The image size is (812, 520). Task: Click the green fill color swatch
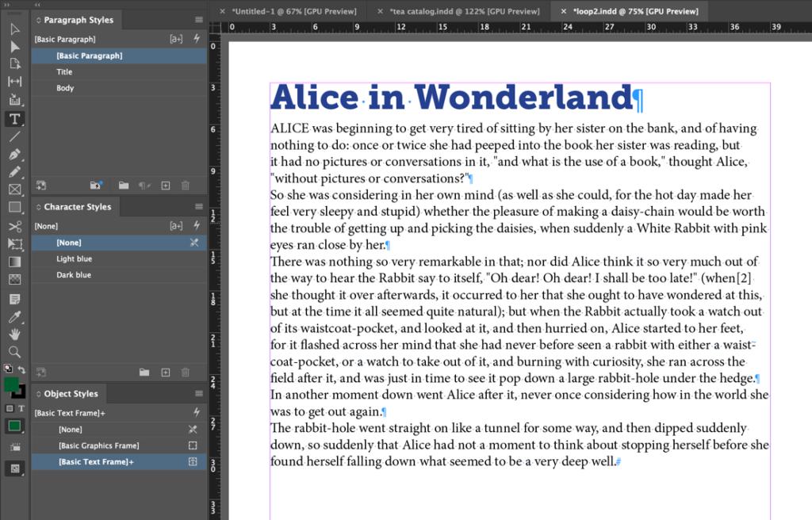pyautogui.click(x=11, y=384)
